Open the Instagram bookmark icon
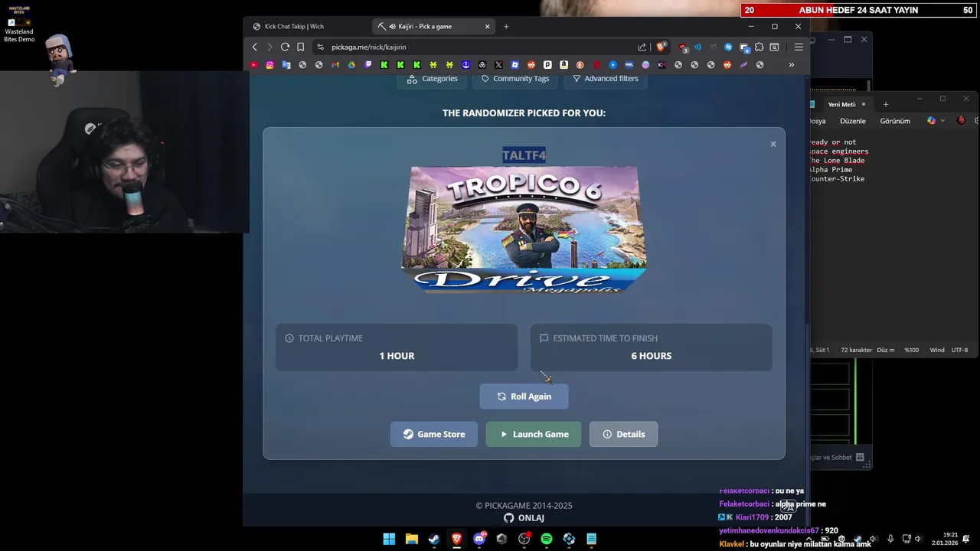The width and height of the screenshot is (980, 551). (x=269, y=65)
